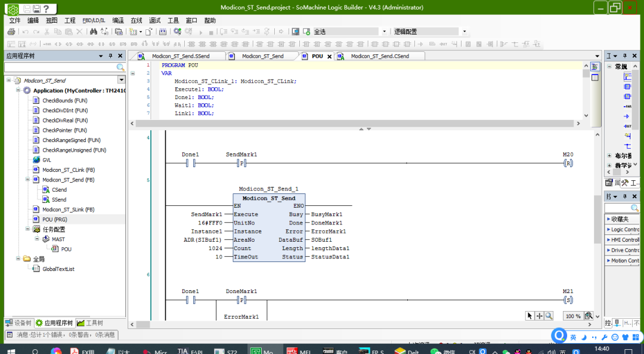The height and width of the screenshot is (354, 644).
Task: Collapse the VAR block in the declaration editor
Action: [x=132, y=73]
